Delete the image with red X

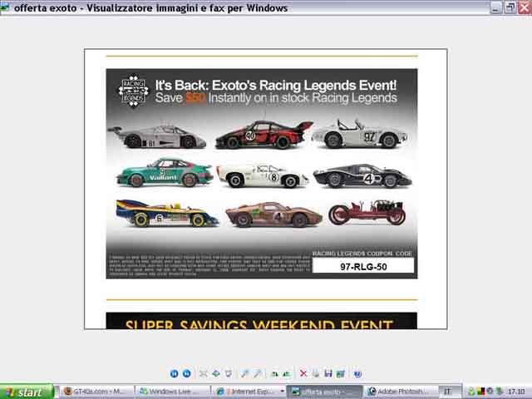(x=303, y=373)
